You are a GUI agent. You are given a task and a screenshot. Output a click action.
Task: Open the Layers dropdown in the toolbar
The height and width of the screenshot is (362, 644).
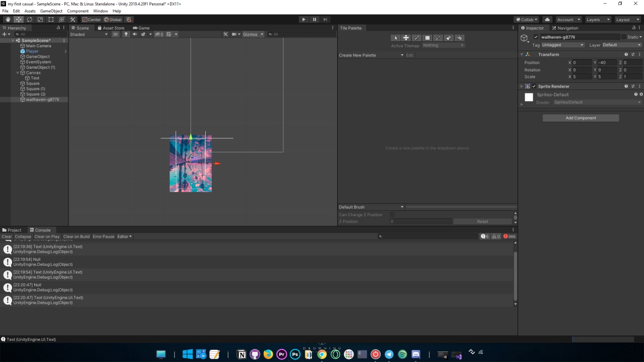click(598, 20)
